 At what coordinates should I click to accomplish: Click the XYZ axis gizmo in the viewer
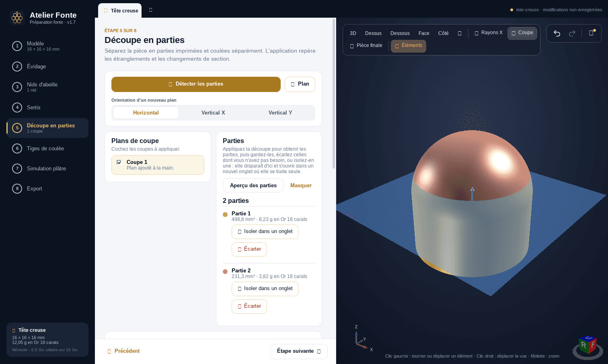[362, 339]
